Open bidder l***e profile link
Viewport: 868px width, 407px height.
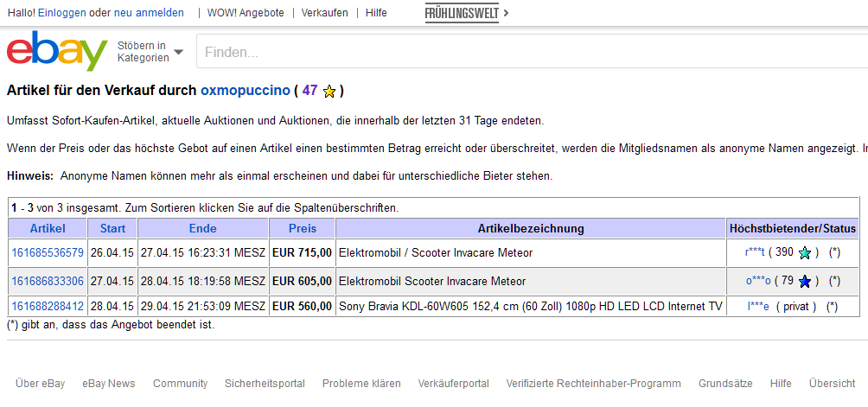point(758,307)
